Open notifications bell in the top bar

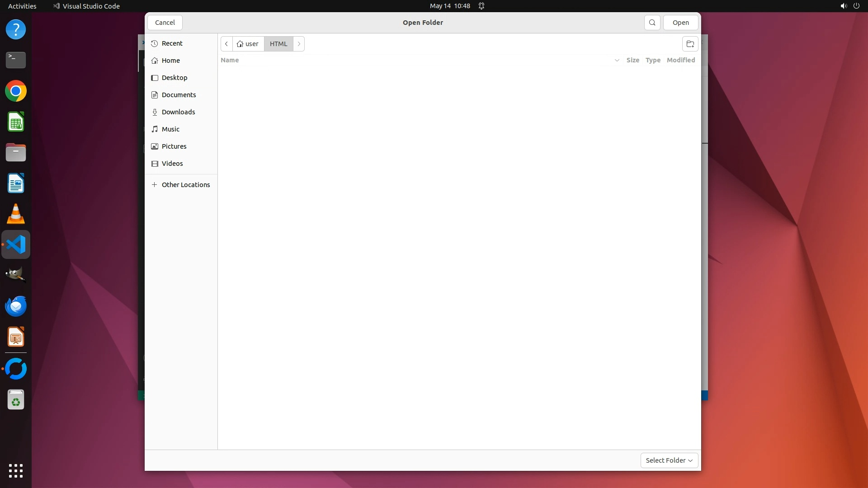(x=481, y=6)
